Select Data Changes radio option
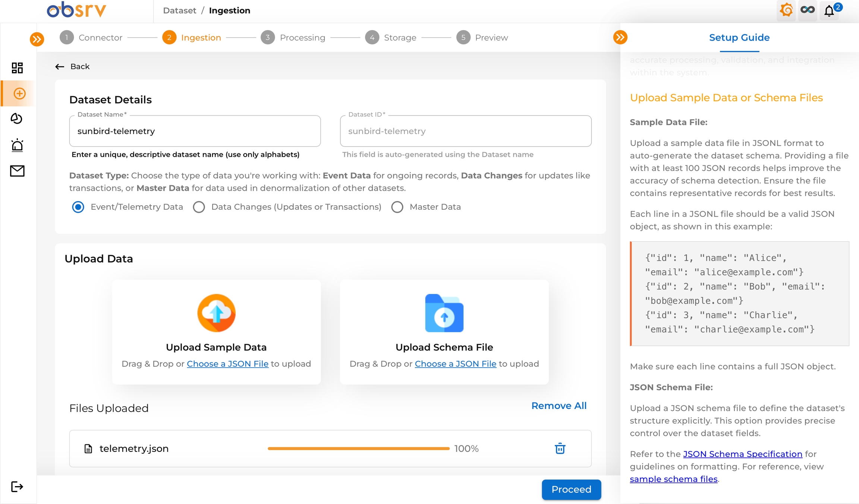Image resolution: width=859 pixels, height=504 pixels. 199,207
